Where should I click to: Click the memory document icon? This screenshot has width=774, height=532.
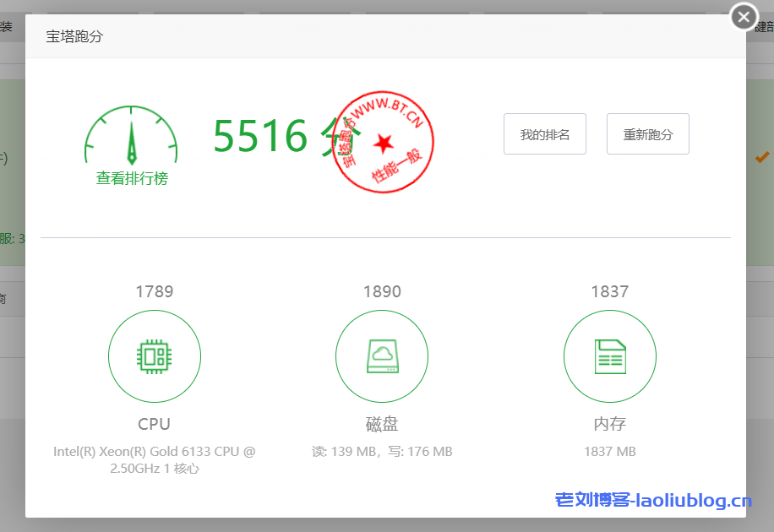609,356
